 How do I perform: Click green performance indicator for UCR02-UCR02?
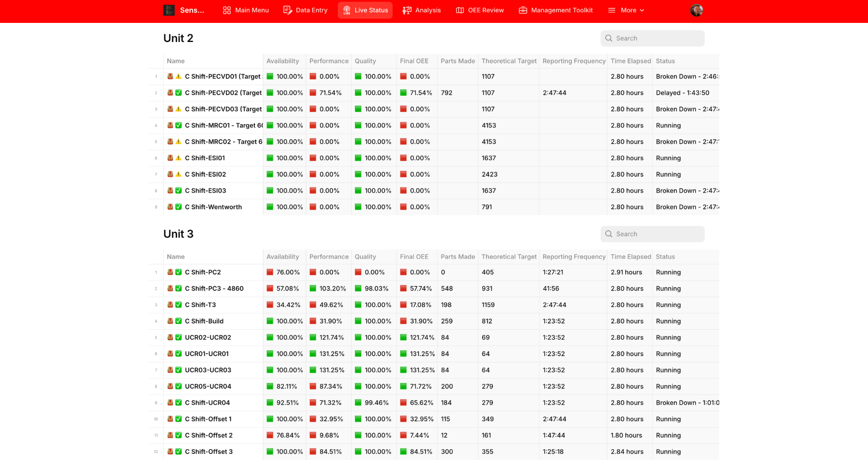tap(313, 337)
